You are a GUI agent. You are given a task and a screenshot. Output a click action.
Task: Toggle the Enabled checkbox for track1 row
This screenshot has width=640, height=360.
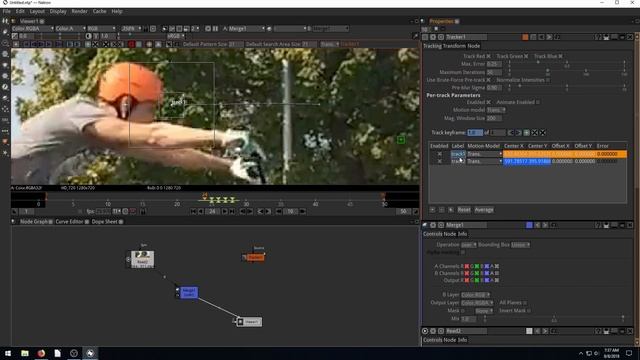[440, 154]
